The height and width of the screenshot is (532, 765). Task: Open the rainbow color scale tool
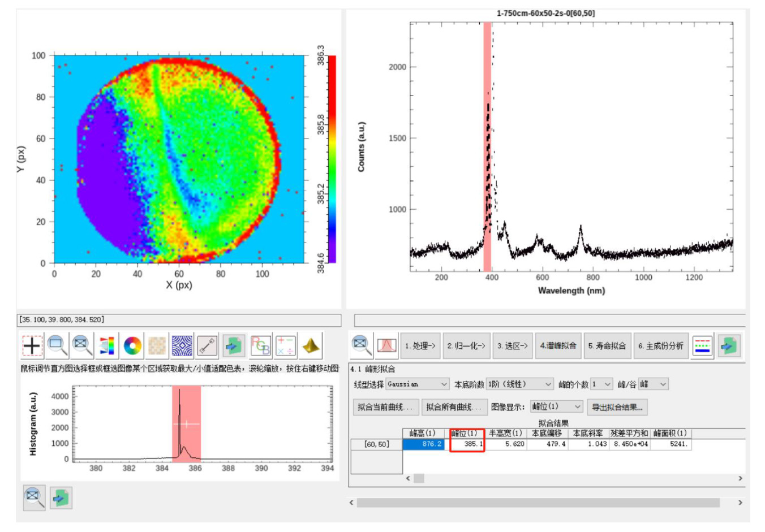tap(107, 345)
